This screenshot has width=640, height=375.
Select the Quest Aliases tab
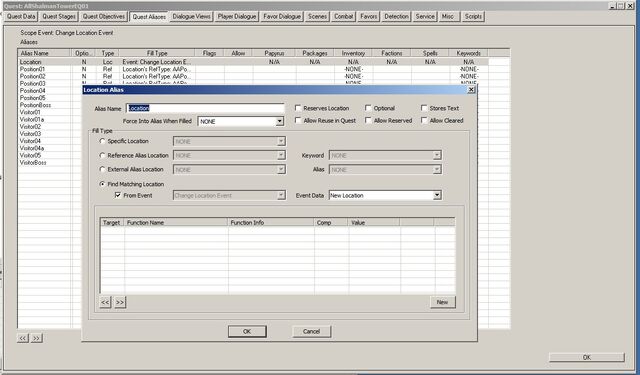149,17
